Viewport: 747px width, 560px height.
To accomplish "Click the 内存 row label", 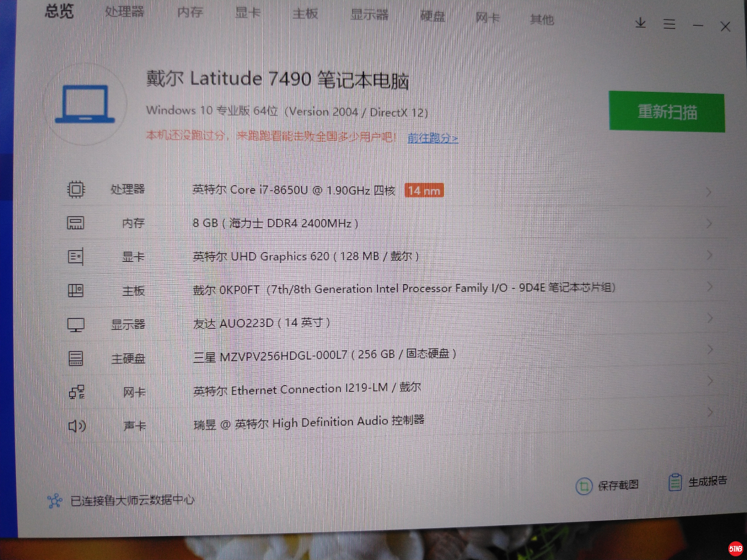I will coord(133,223).
